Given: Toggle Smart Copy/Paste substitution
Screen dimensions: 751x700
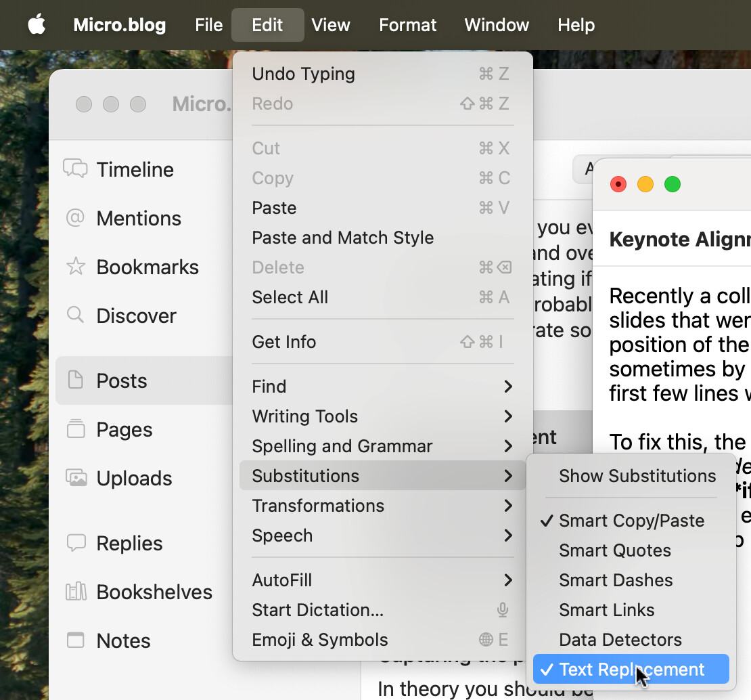Looking at the screenshot, I should click(x=631, y=521).
